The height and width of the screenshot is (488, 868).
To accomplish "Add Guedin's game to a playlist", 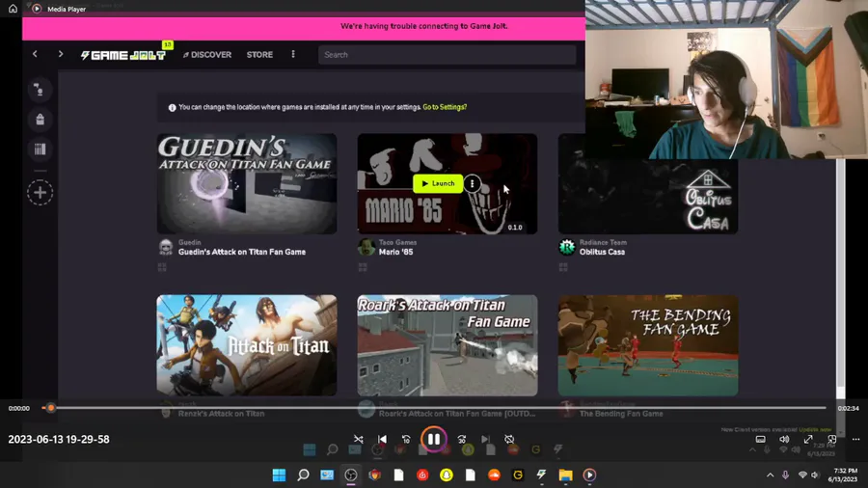I will click(162, 267).
